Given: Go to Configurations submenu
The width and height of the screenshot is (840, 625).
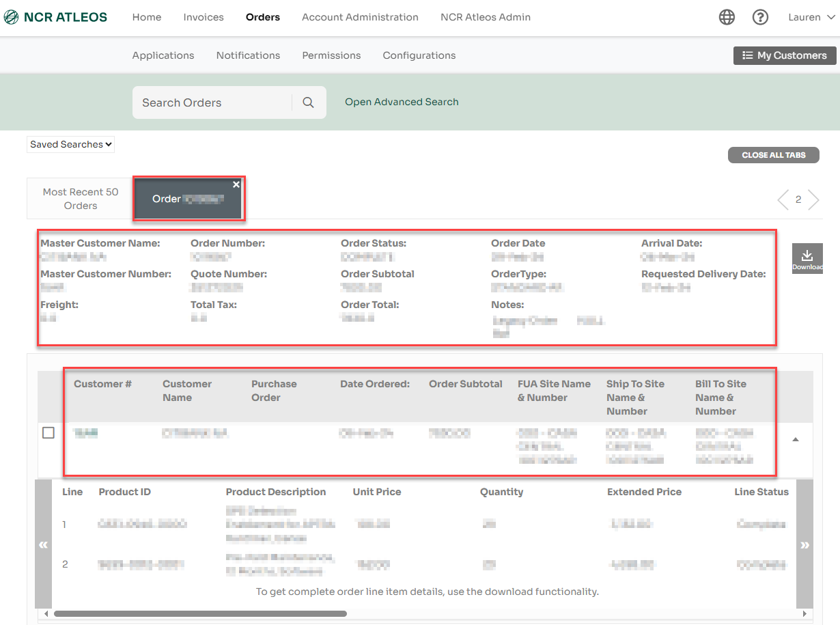Looking at the screenshot, I should pyautogui.click(x=419, y=55).
